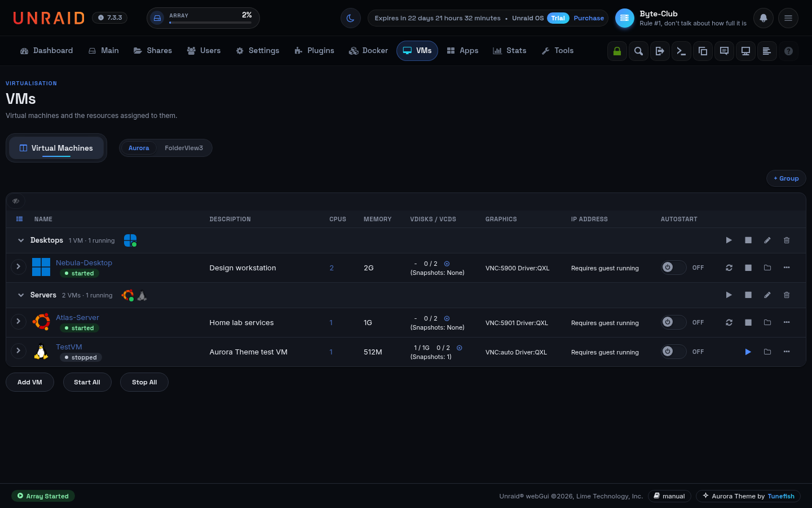Click the Add VM button
The image size is (812, 508).
coord(30,382)
